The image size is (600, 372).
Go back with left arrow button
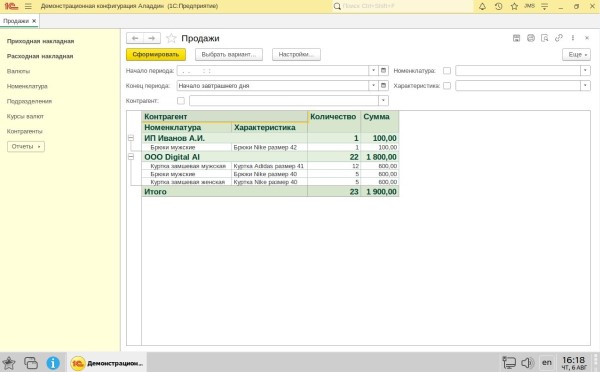[135, 38]
